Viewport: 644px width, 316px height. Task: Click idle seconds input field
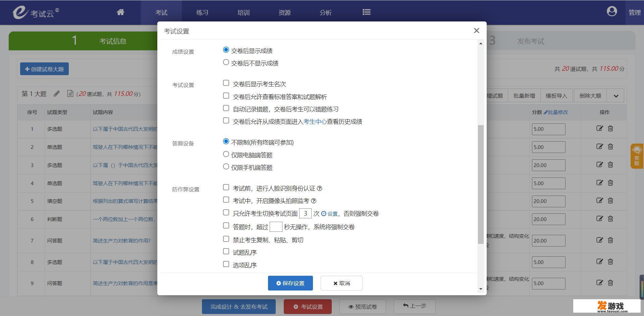pyautogui.click(x=276, y=227)
